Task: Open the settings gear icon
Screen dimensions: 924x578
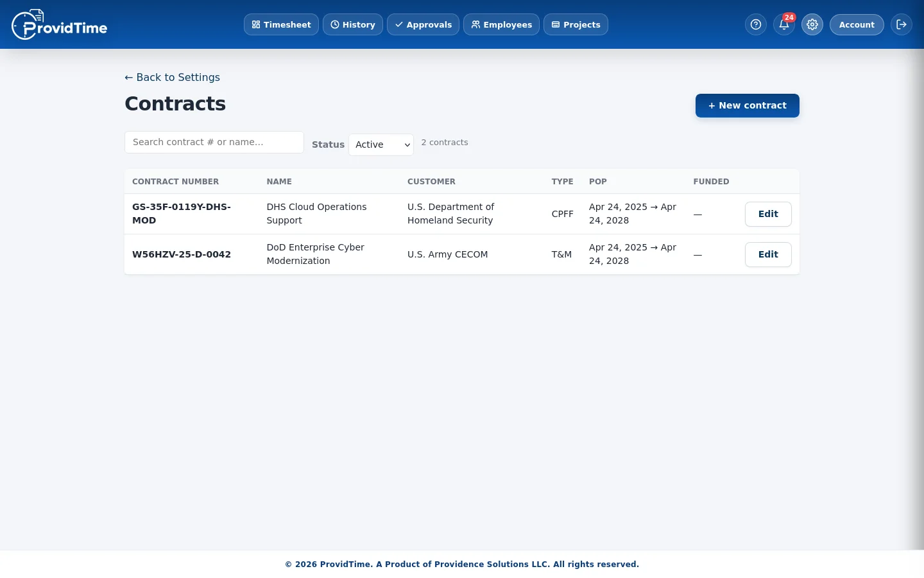Action: point(812,24)
